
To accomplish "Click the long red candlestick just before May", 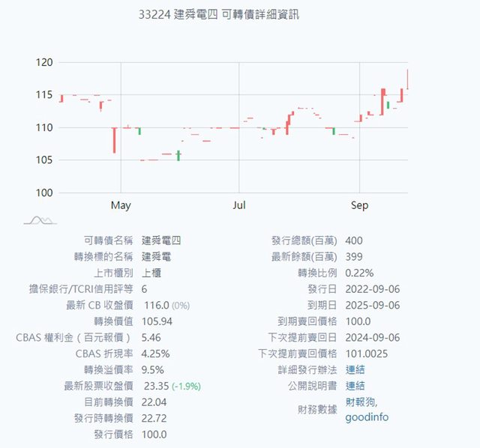I will (x=114, y=140).
